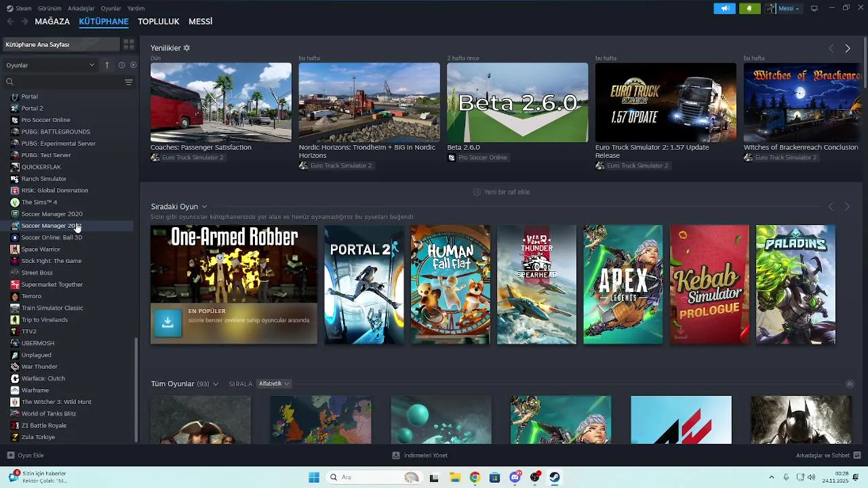Open the Paladins cover
The height and width of the screenshot is (488, 868).
[796, 285]
